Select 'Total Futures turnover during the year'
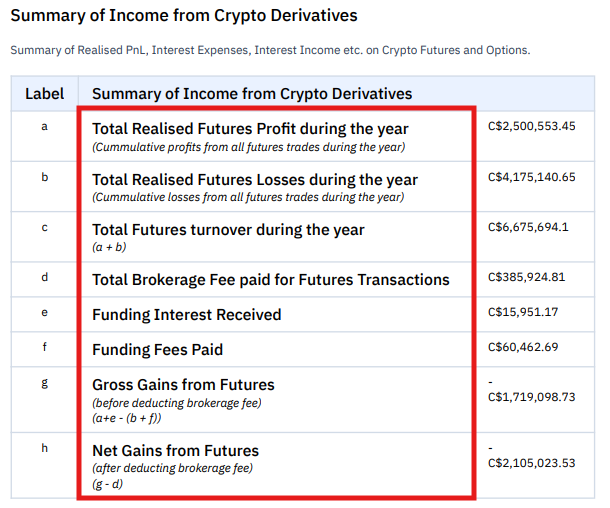The height and width of the screenshot is (508, 610). (x=228, y=229)
